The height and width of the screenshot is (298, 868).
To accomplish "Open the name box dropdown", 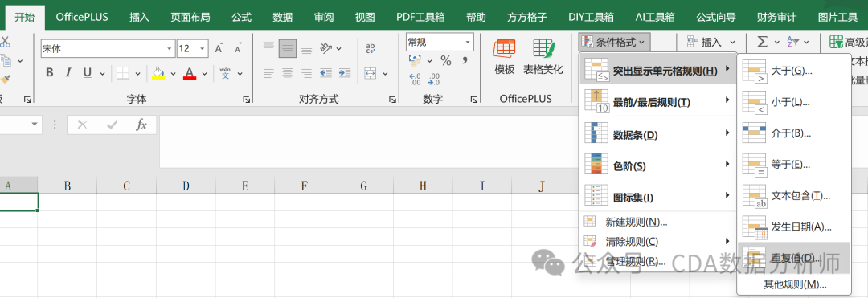I will point(35,125).
